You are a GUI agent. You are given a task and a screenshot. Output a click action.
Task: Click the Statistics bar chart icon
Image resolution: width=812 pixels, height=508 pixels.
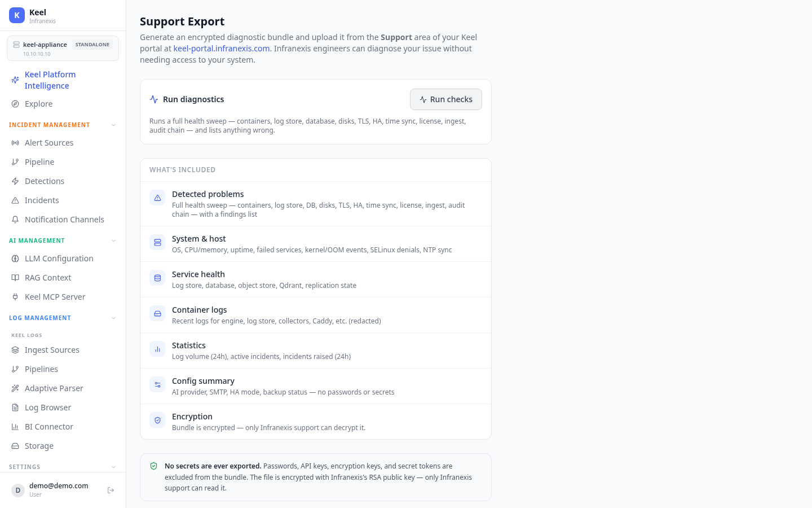coord(157,349)
